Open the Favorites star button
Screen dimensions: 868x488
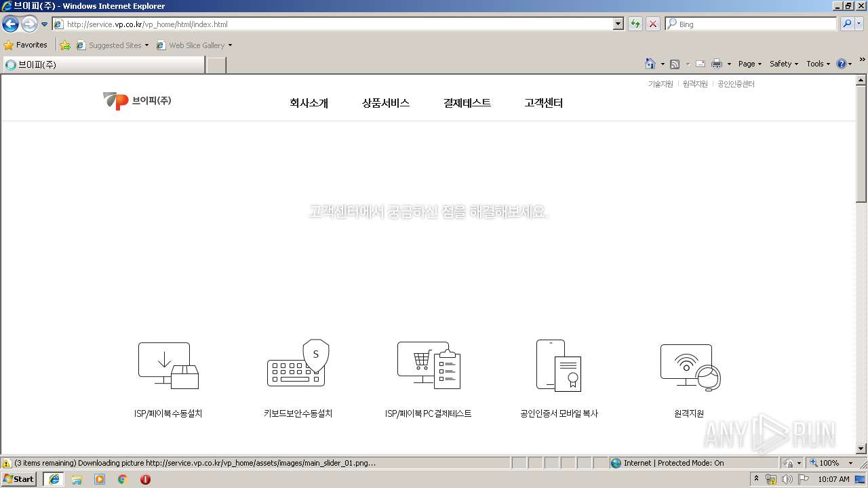[x=25, y=45]
